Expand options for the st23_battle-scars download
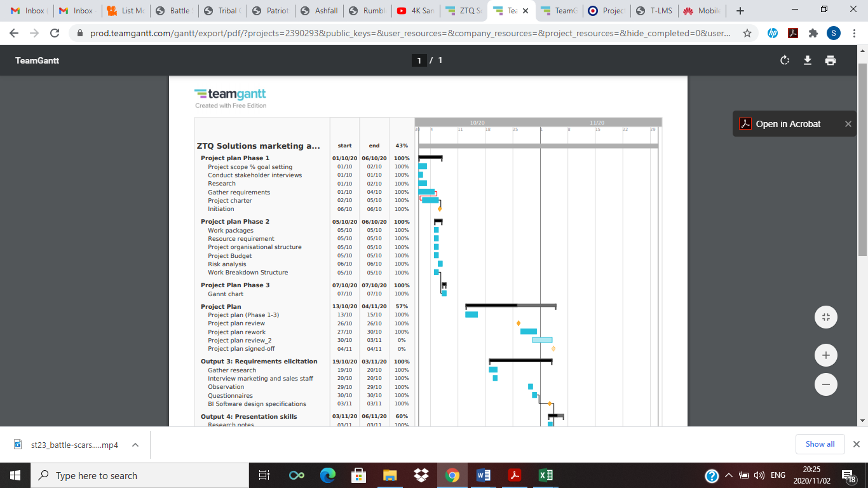The width and height of the screenshot is (868, 488). tap(134, 444)
